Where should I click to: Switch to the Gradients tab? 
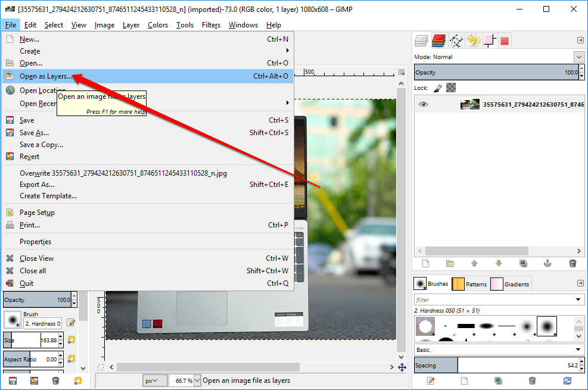coord(509,284)
